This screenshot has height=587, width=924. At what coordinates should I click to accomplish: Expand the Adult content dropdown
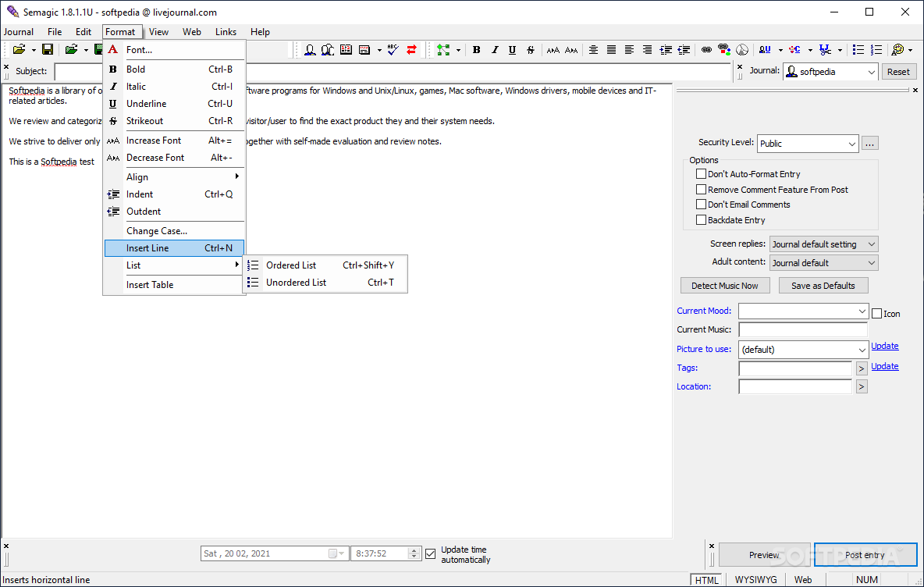824,263
